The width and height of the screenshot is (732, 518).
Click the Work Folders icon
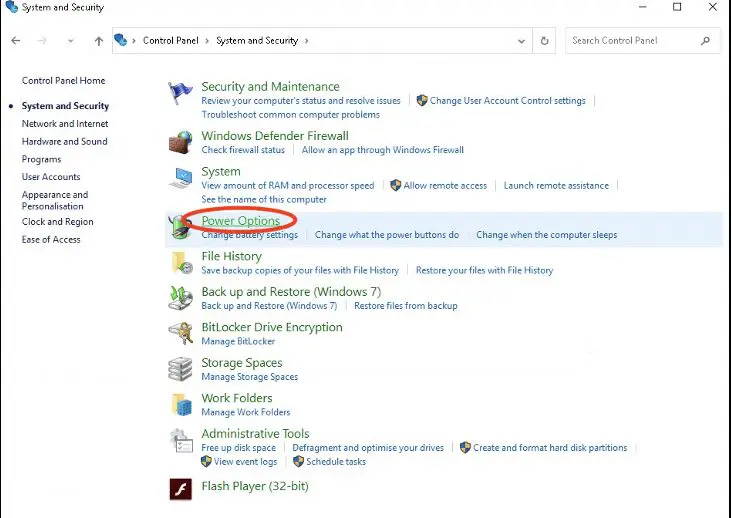181,404
